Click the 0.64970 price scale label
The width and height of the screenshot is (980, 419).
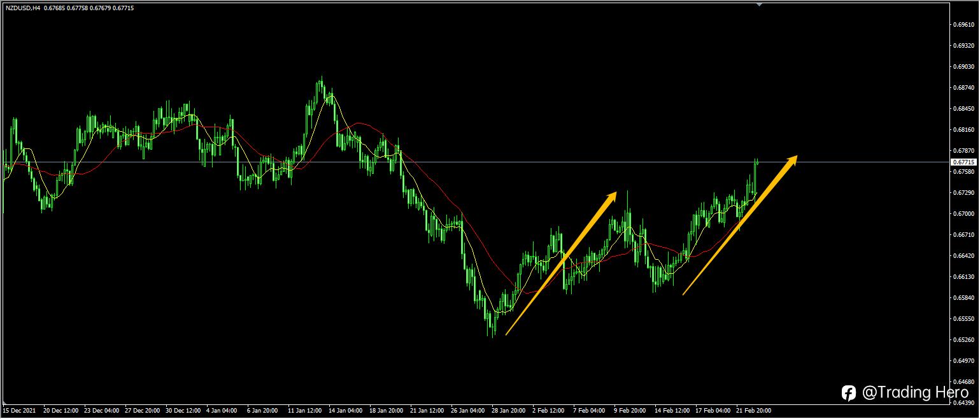click(x=963, y=360)
